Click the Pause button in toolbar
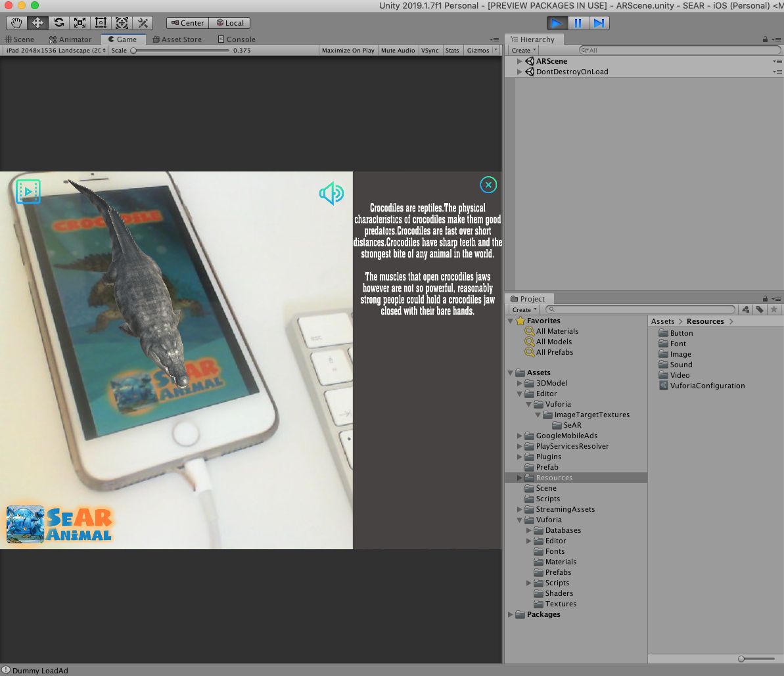The width and height of the screenshot is (784, 676). (x=578, y=23)
